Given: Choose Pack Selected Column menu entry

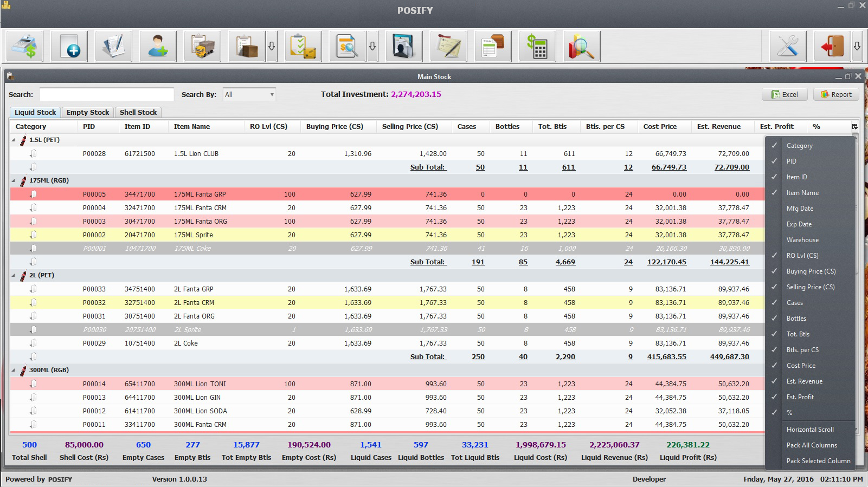Looking at the screenshot, I should (810, 461).
